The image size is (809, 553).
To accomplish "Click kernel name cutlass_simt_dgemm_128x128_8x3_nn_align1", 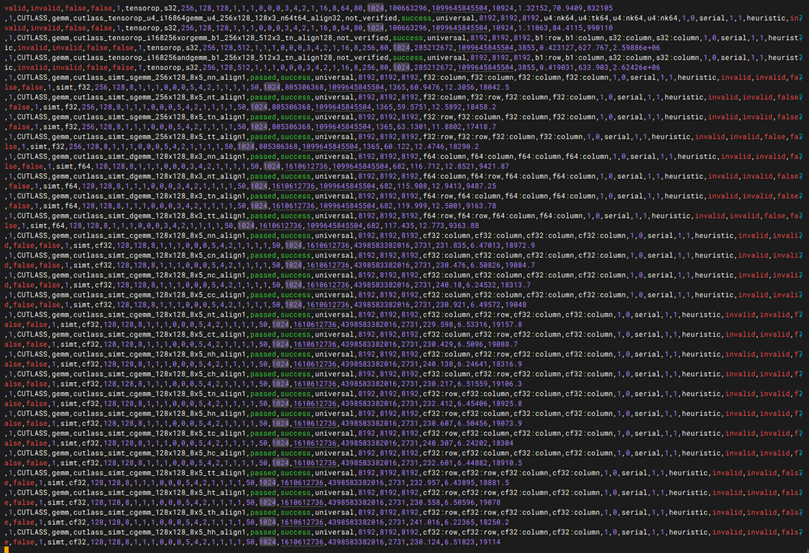I will (x=161, y=156).
